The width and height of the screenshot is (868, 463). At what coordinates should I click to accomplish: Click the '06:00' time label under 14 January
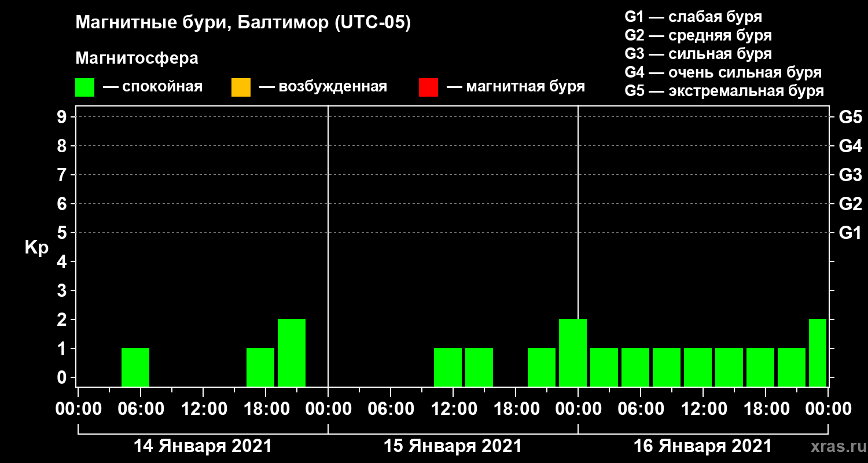coord(141,409)
